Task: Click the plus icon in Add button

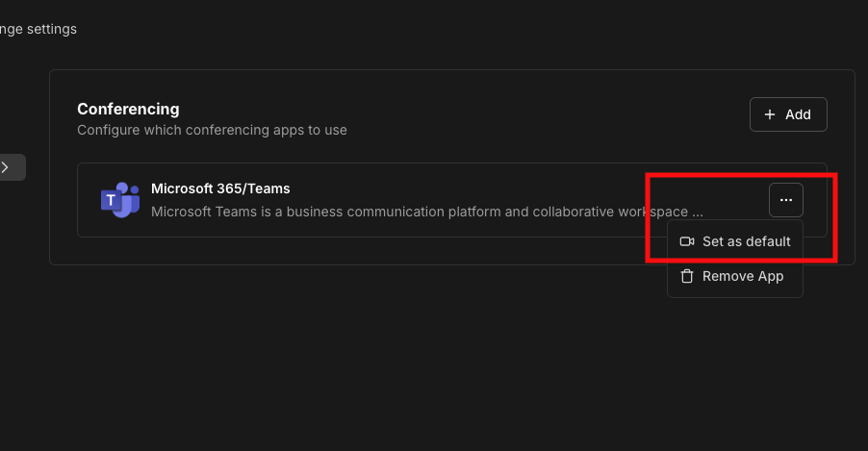Action: pos(770,114)
